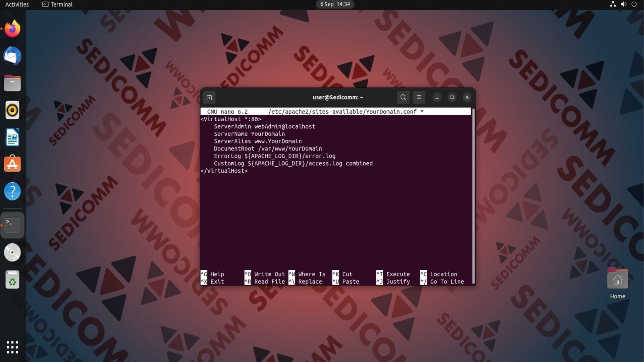The width and height of the screenshot is (644, 362).
Task: Open a new tab in the terminal
Action: [209, 98]
